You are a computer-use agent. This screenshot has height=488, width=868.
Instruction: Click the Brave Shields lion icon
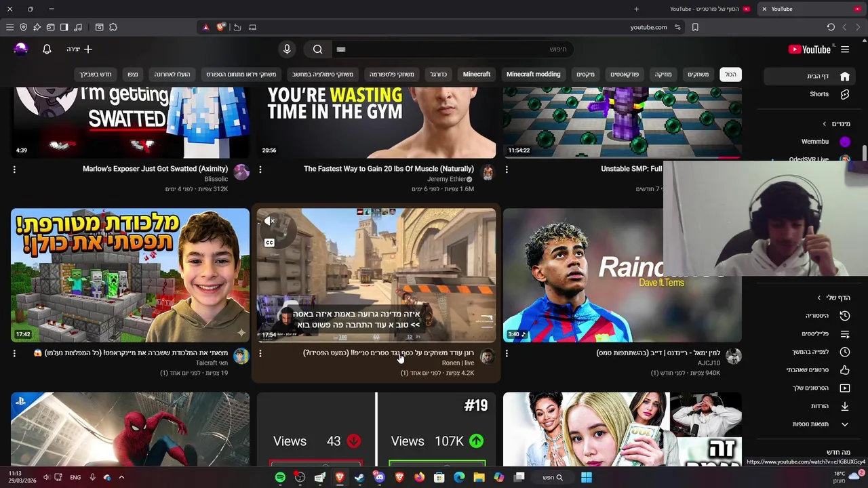click(220, 27)
